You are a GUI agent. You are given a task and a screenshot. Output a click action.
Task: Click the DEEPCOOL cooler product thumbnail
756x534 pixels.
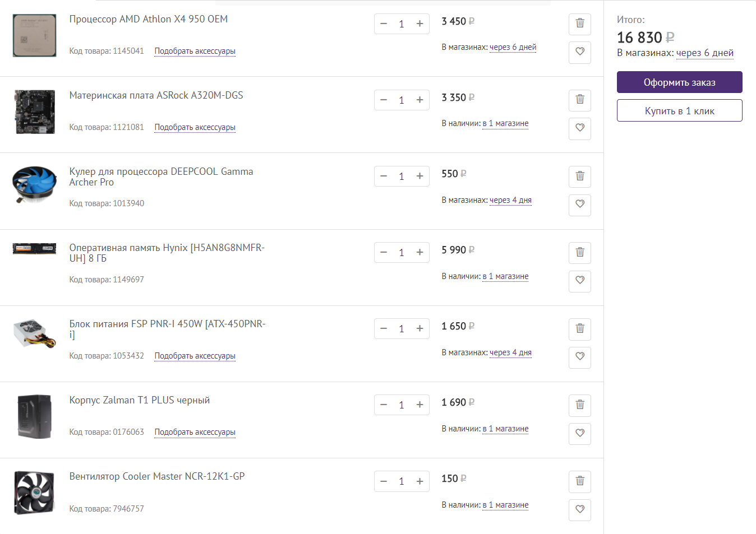click(34, 184)
